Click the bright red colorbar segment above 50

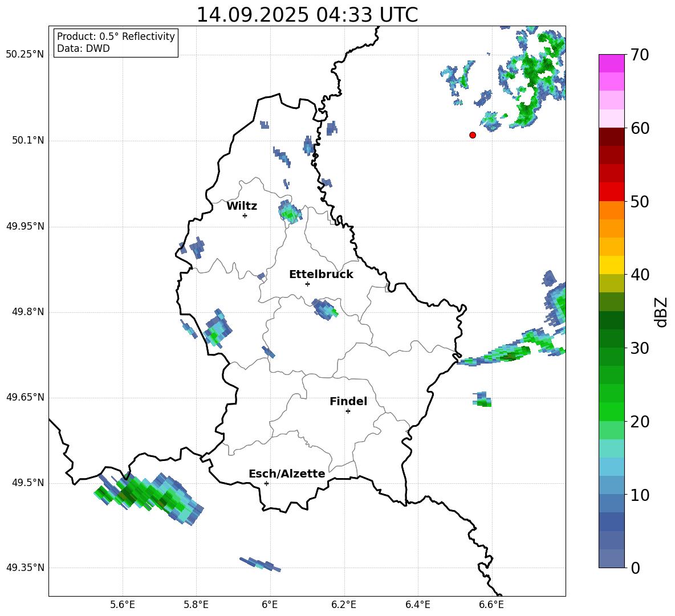(x=611, y=192)
